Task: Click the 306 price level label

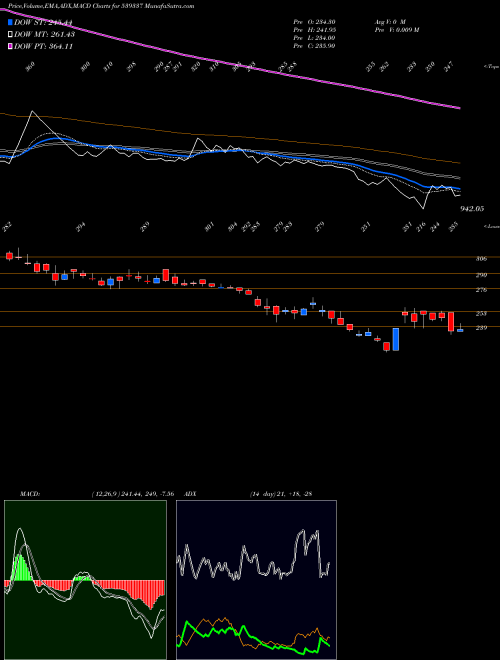Action: [481, 259]
